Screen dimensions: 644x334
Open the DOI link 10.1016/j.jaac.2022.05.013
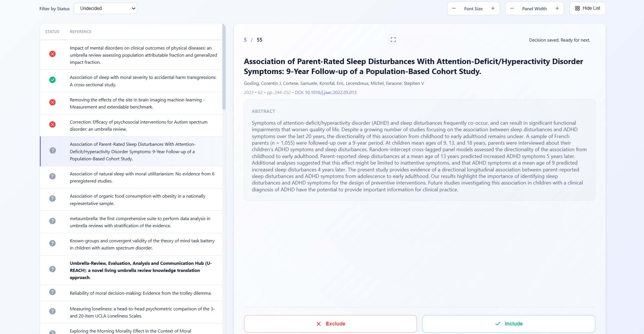coord(325,93)
